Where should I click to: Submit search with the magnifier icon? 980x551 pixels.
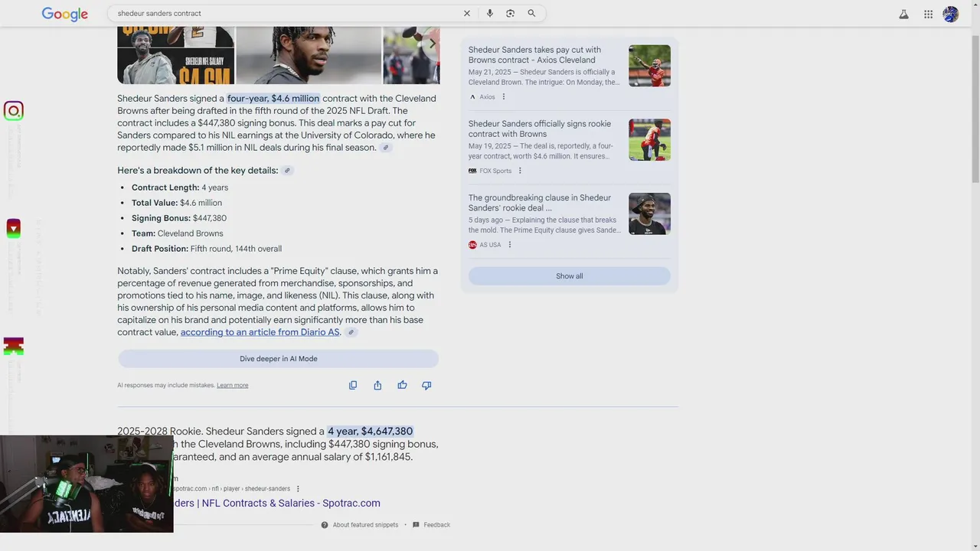pyautogui.click(x=531, y=13)
